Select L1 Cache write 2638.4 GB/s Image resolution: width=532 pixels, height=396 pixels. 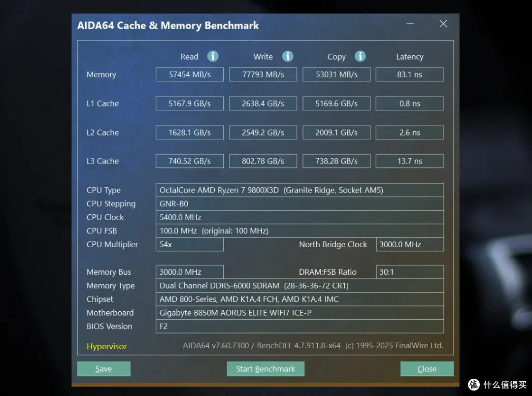pyautogui.click(x=263, y=103)
